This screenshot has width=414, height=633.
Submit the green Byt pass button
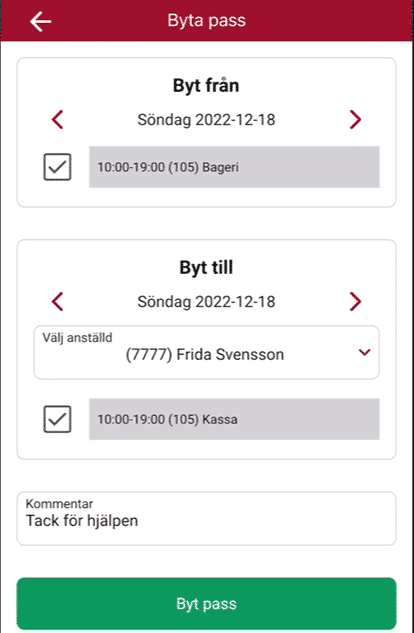(x=206, y=604)
